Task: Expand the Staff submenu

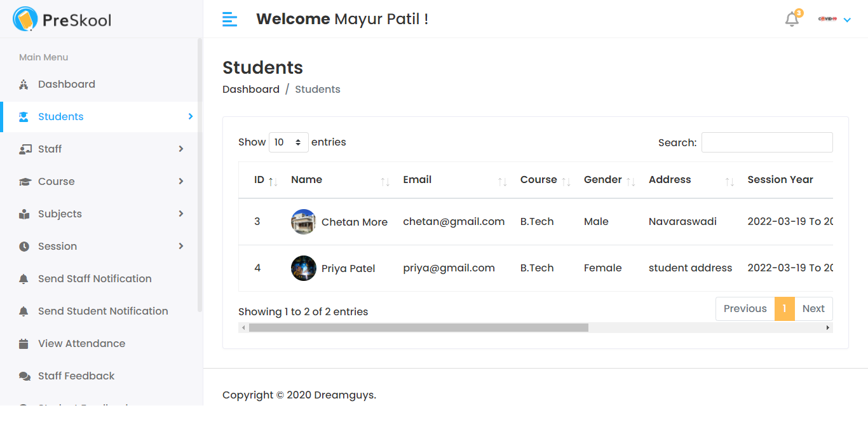Action: (51, 149)
